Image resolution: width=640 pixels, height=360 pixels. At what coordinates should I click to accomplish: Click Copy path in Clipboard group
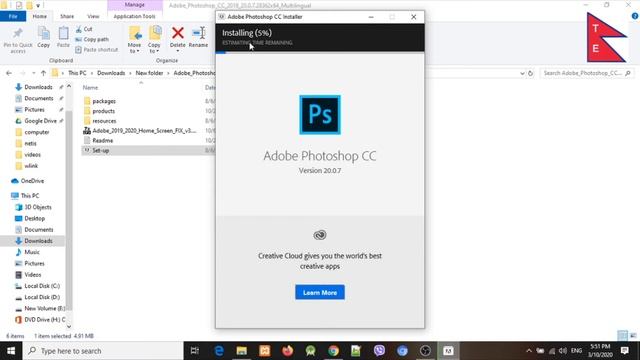click(x=92, y=40)
